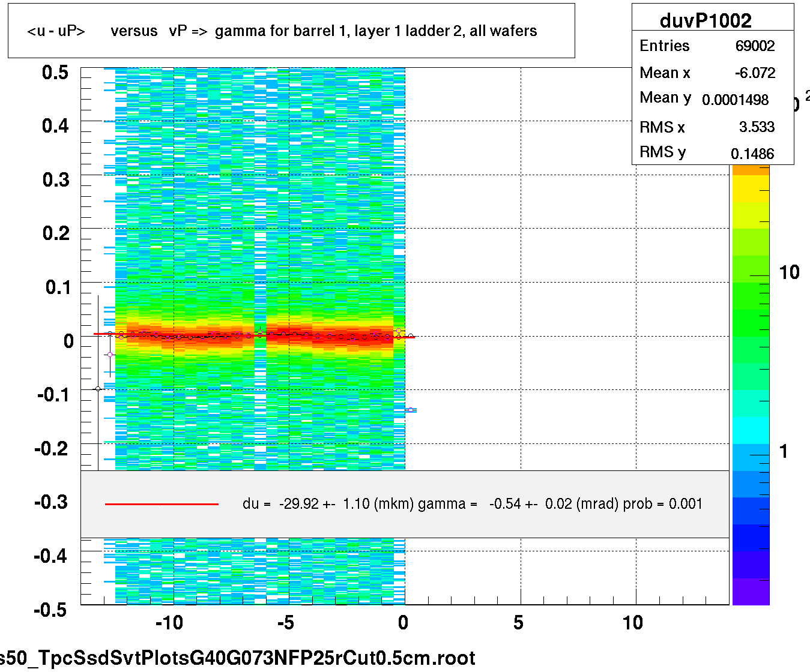Click the x-axis label 10
Viewport: 810px width, 672px height.
633,623
